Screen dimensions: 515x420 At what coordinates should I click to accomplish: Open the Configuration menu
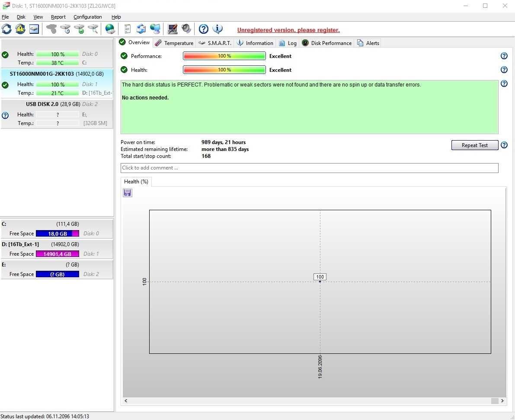tap(88, 17)
